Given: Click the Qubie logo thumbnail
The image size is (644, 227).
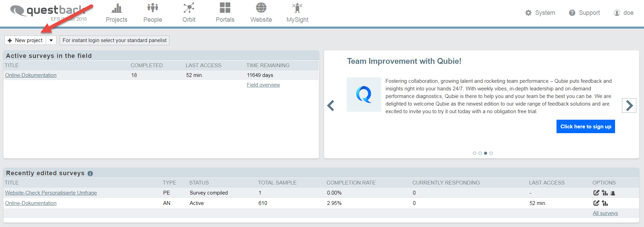Looking at the screenshot, I should point(364,95).
